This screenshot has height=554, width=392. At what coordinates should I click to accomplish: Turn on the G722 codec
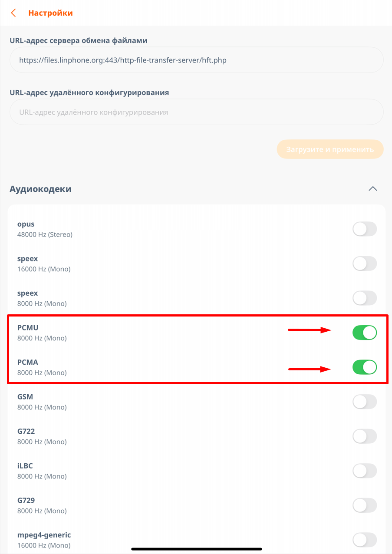(364, 436)
